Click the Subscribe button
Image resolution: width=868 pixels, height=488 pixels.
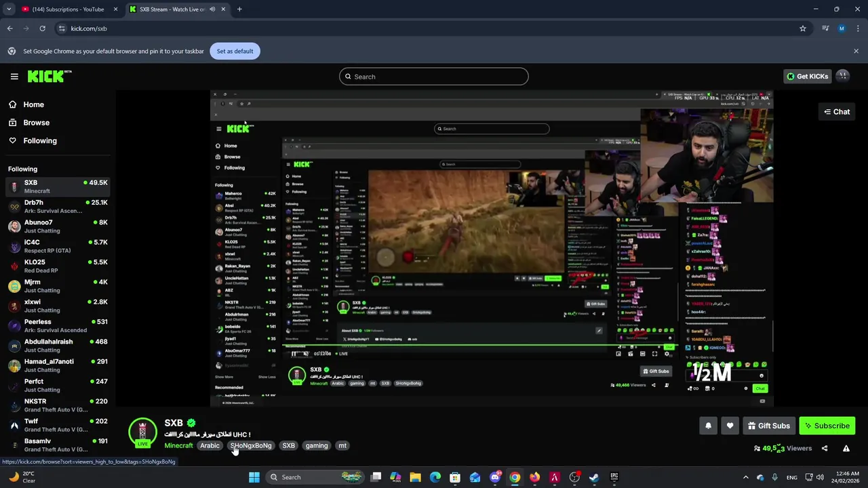(827, 426)
